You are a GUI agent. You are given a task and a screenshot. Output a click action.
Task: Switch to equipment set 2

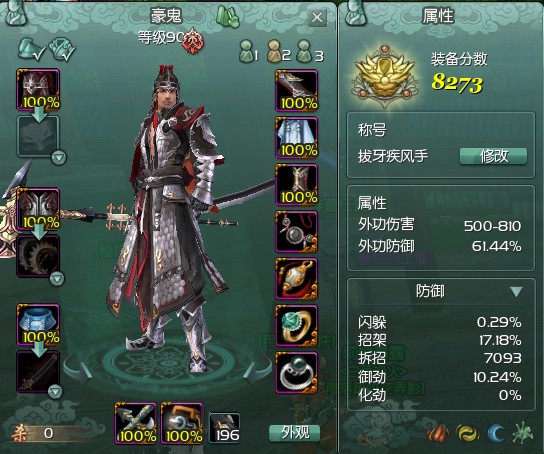pyautogui.click(x=279, y=52)
